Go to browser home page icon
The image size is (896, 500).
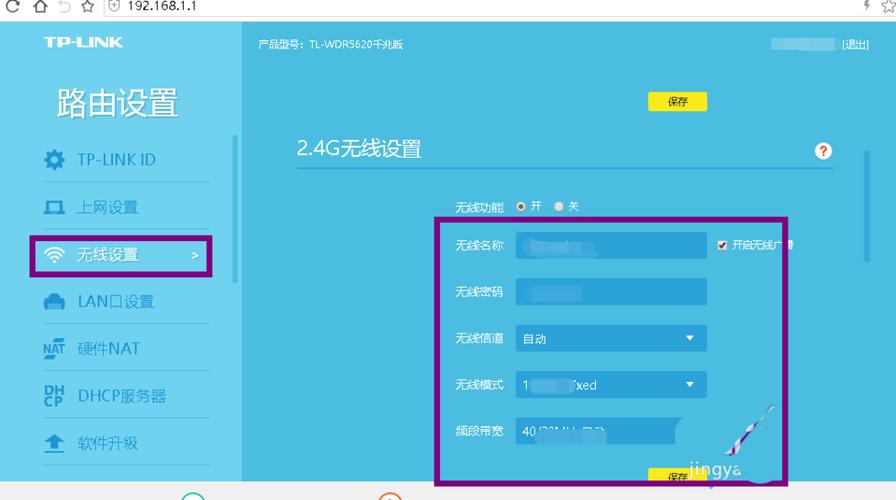point(40,6)
